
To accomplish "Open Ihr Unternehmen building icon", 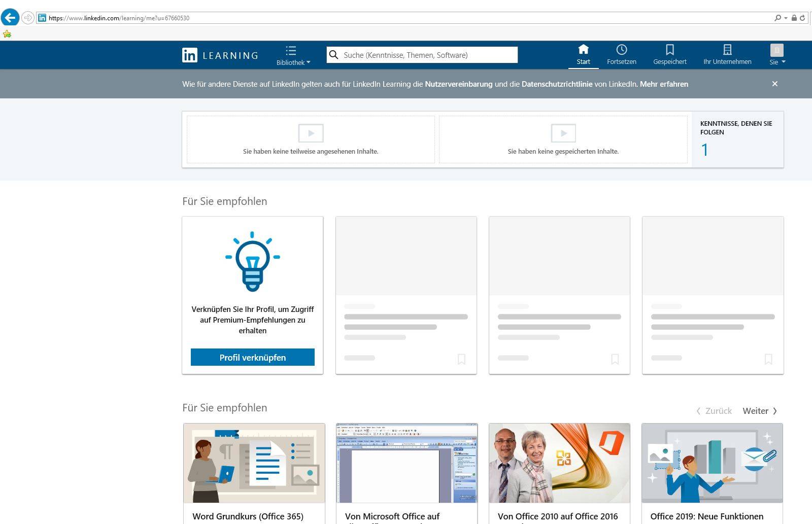I will [727, 50].
